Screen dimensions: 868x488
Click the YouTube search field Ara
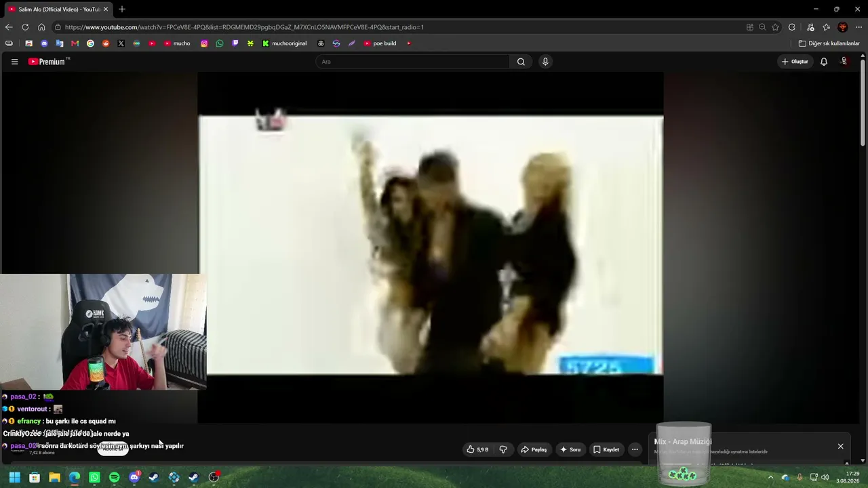[412, 62]
